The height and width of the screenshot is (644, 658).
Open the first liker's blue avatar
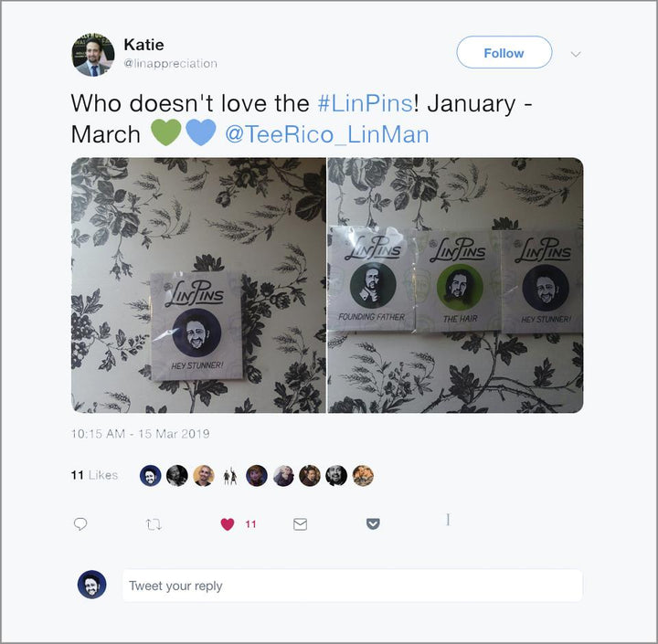click(150, 476)
